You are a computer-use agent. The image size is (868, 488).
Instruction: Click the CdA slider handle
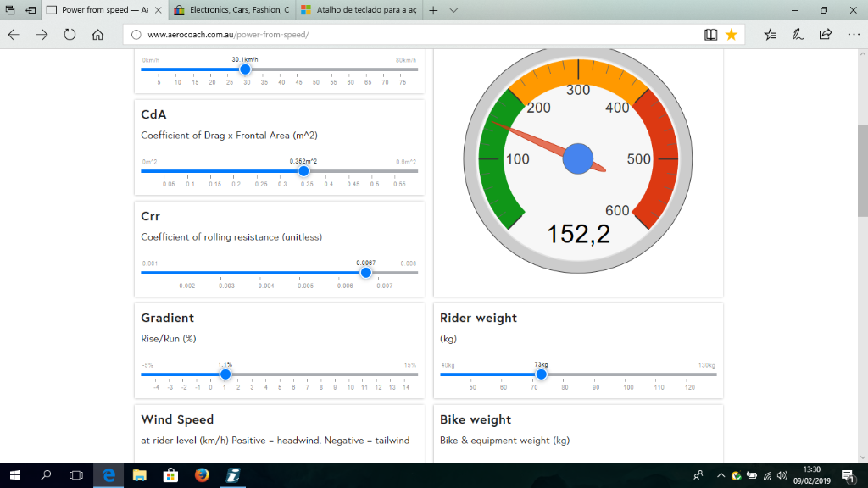point(303,170)
